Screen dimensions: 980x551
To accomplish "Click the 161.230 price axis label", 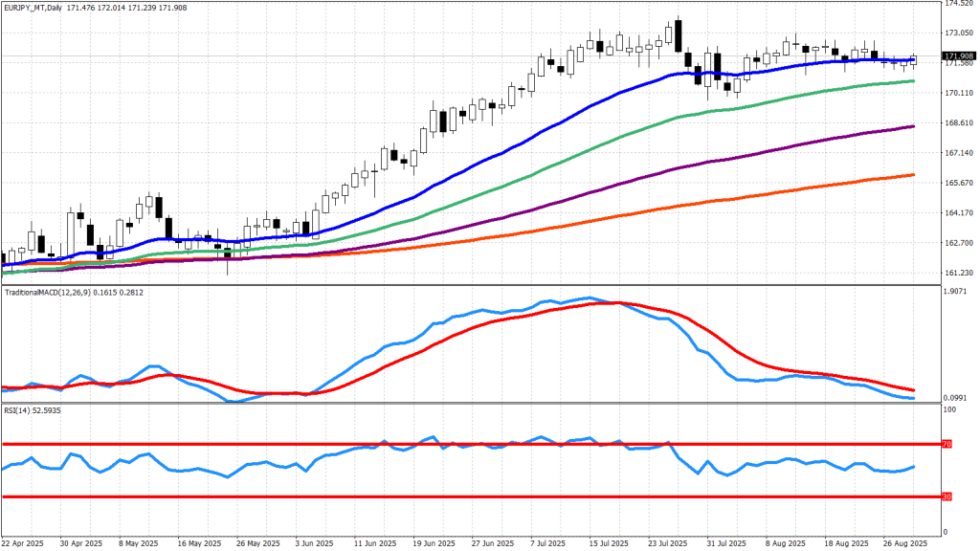I will click(958, 274).
